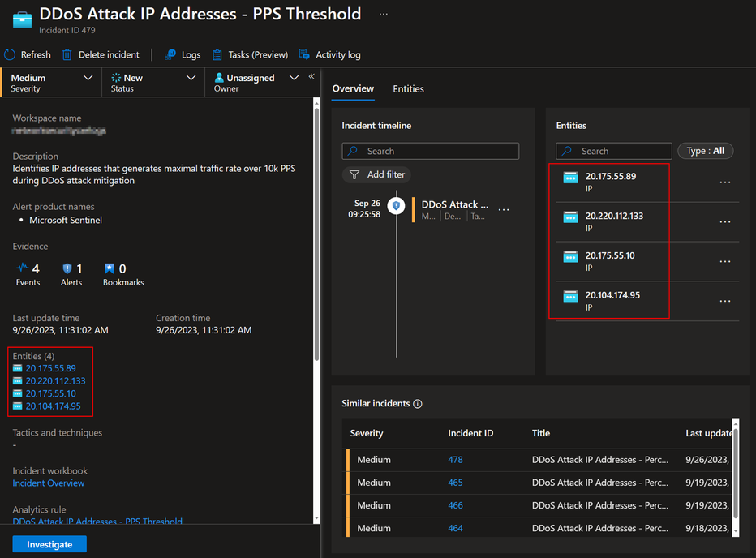Click the Similar incidents table scrollbar

(735, 475)
